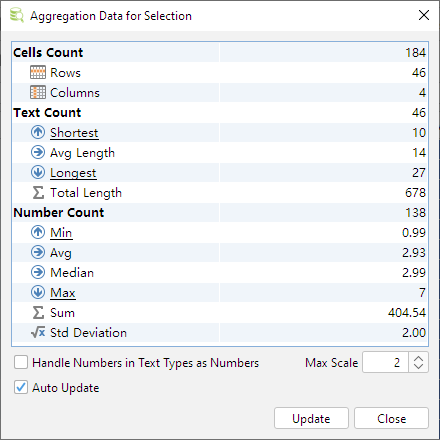
Task: Disable the Auto Update checkbox
Action: [x=21, y=387]
